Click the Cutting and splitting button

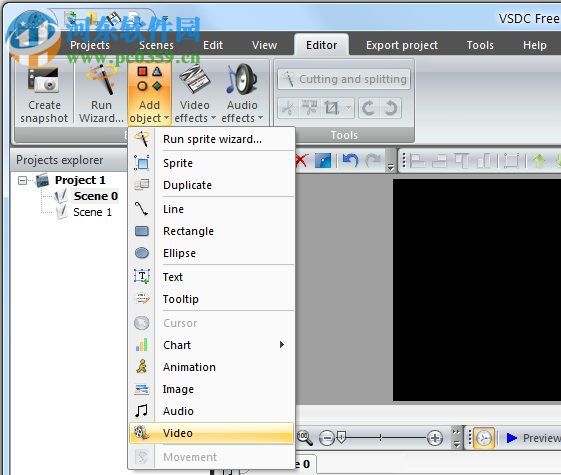click(344, 79)
